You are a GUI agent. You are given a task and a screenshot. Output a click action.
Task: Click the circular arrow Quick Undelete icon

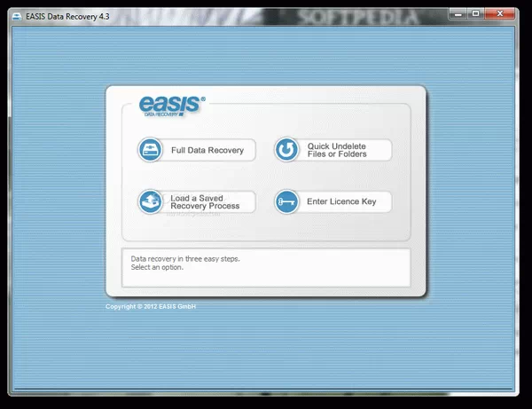click(x=286, y=150)
